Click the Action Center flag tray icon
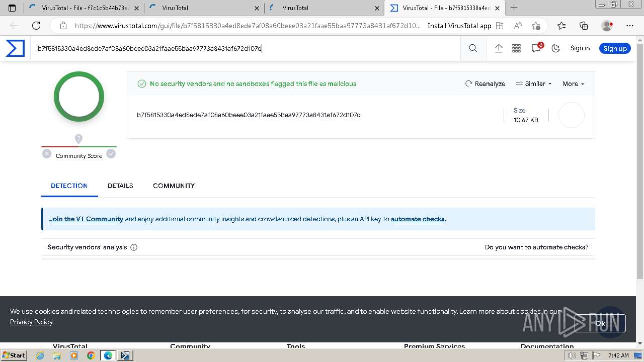The width and height of the screenshot is (644, 362). 596,355
